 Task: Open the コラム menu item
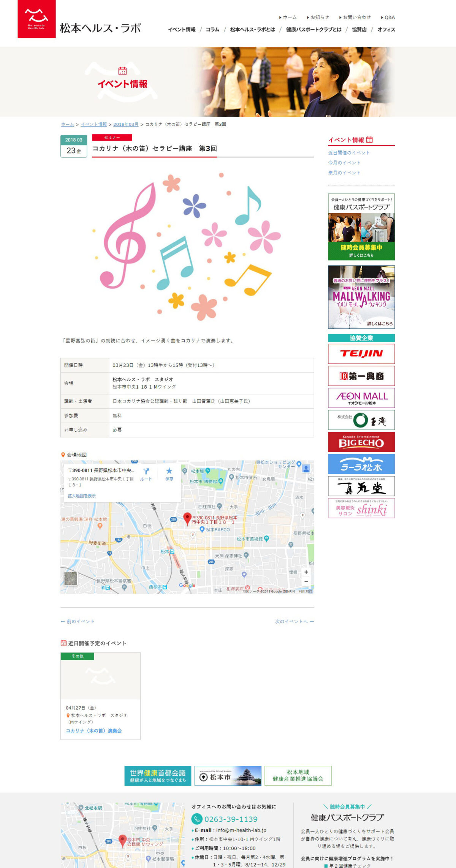pyautogui.click(x=212, y=30)
